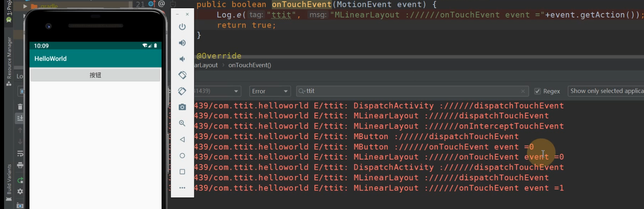The width and height of the screenshot is (644, 209).
Task: Rotate emulator left
Action: [182, 75]
